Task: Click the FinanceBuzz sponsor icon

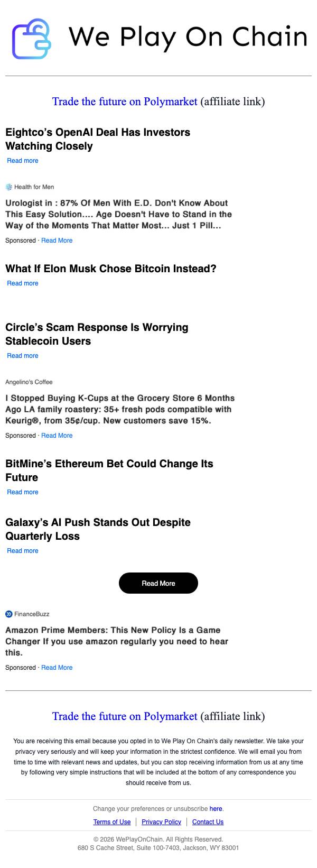Action: coord(9,614)
